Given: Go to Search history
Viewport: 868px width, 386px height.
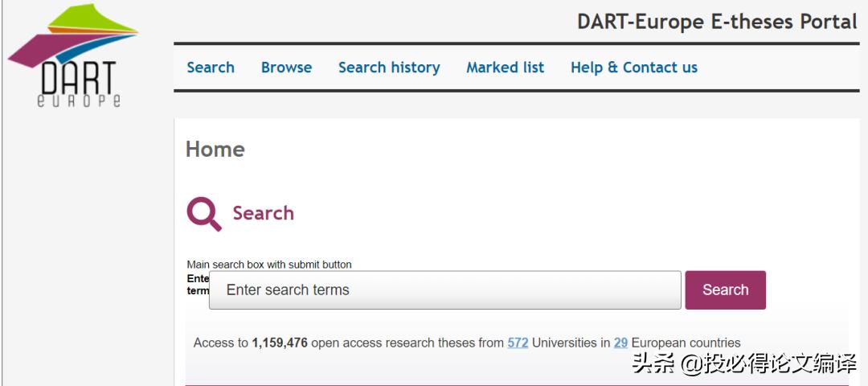Looking at the screenshot, I should pyautogui.click(x=389, y=68).
